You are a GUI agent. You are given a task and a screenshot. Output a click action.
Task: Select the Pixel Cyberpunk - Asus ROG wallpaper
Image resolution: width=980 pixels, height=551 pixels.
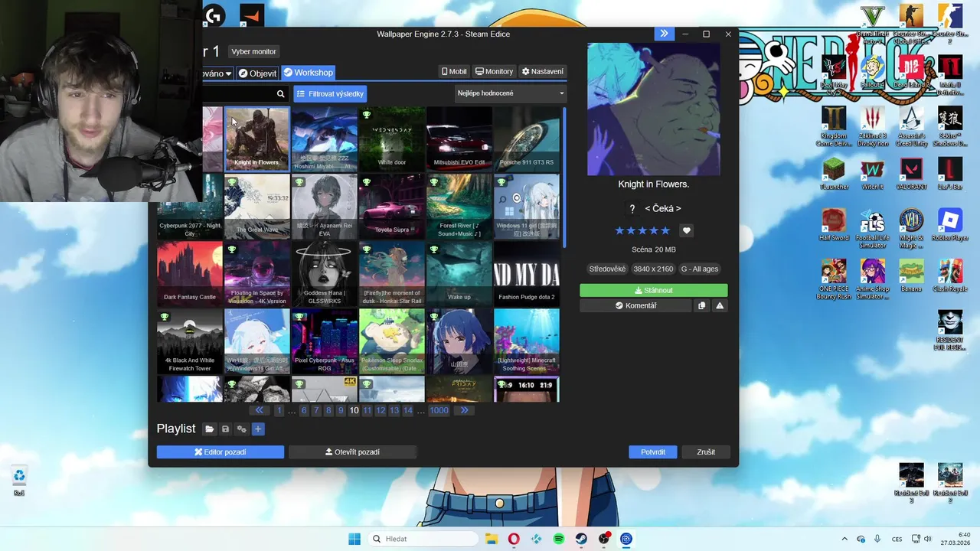coord(325,341)
